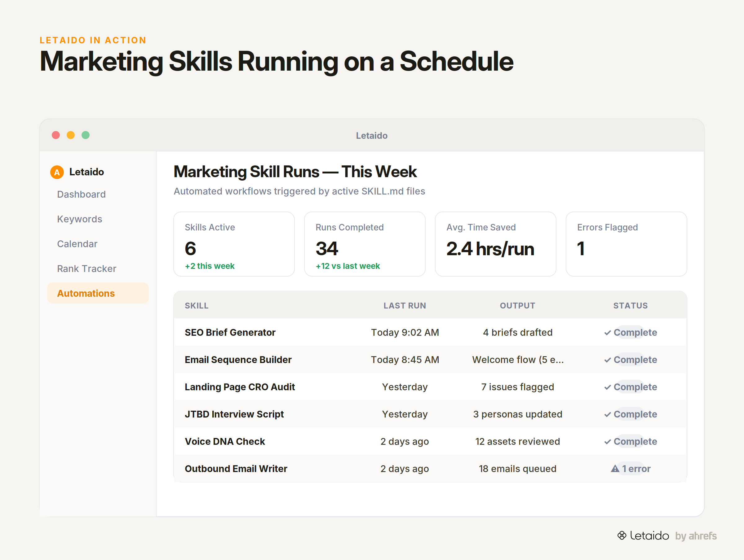Viewport: 744px width, 560px height.
Task: Click the checkmark in JTBD Interview Script row
Action: pos(607,414)
